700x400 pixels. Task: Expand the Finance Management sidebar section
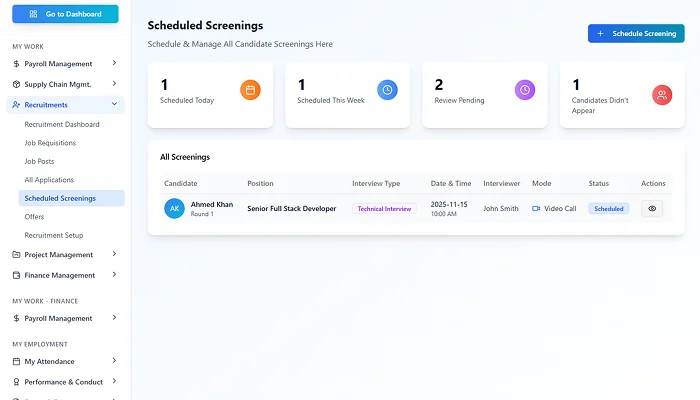114,275
